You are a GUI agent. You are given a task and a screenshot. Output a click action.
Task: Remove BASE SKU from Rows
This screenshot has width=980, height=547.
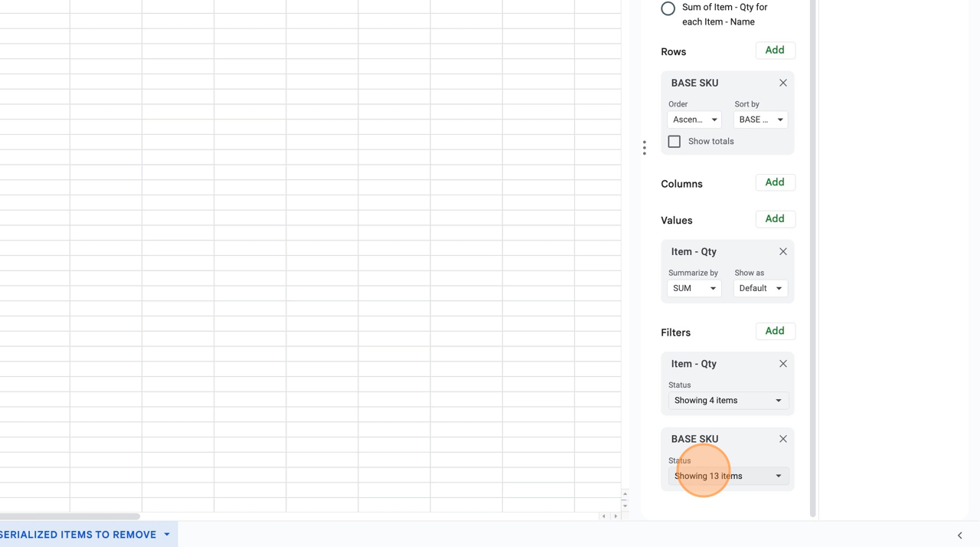tap(782, 83)
